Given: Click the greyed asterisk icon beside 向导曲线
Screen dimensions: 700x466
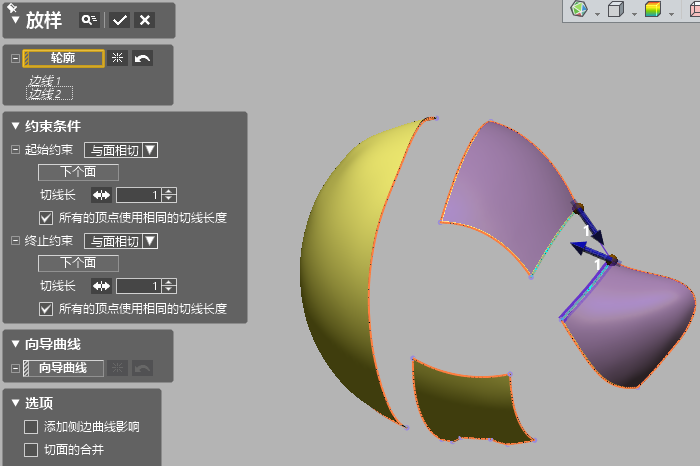Looking at the screenshot, I should 117,368.
